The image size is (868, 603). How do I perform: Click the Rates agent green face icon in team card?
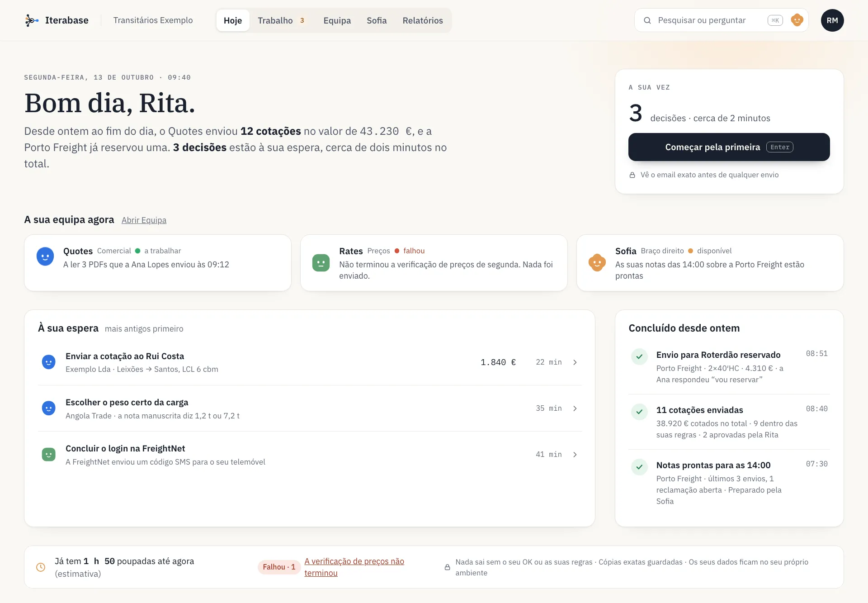coord(321,262)
